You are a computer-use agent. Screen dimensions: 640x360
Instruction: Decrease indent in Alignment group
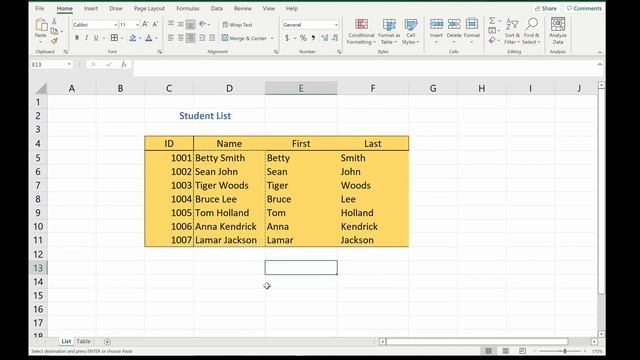tap(202, 38)
